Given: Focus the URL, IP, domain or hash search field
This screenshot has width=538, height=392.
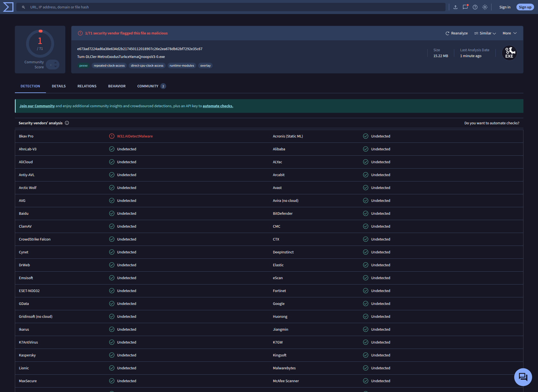Looking at the screenshot, I should click(x=231, y=7).
